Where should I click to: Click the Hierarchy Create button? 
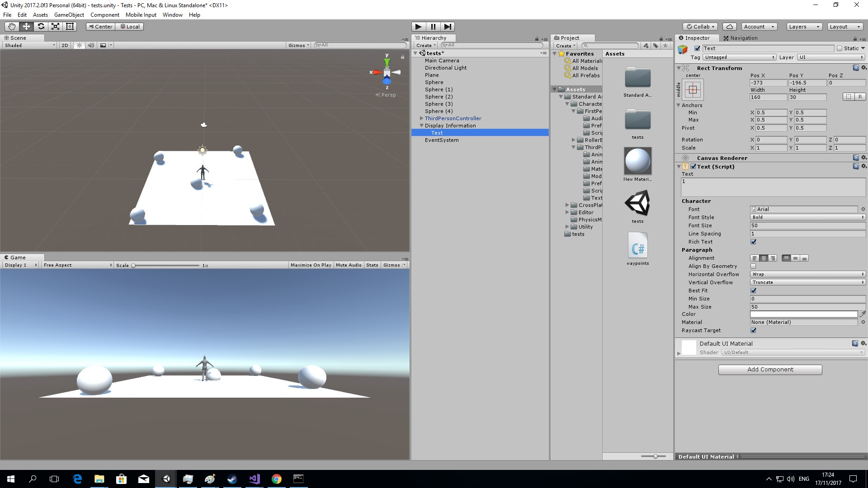pos(425,45)
